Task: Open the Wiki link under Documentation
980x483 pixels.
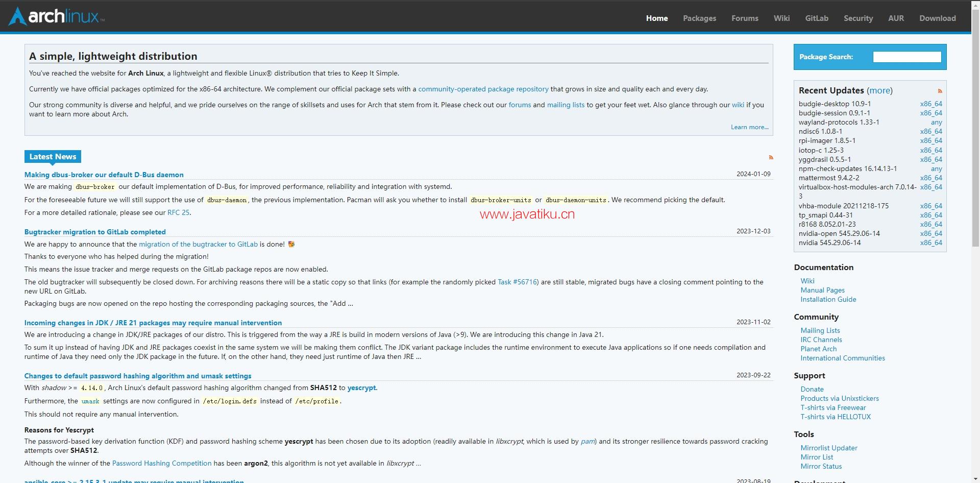Action: [807, 281]
